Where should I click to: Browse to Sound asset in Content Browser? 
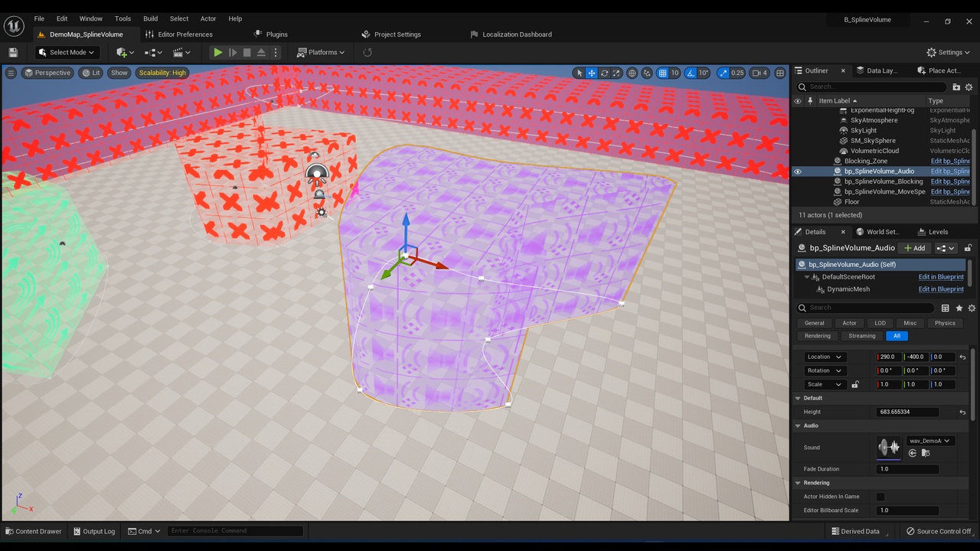(x=926, y=453)
